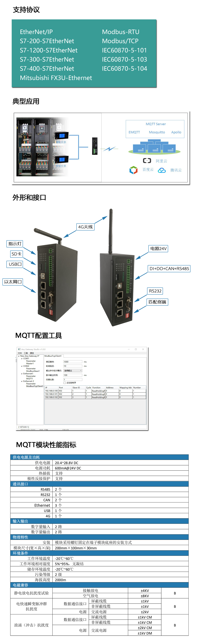
Task: Select the ModbusTcpClient1 tab
Action: (53, 356)
